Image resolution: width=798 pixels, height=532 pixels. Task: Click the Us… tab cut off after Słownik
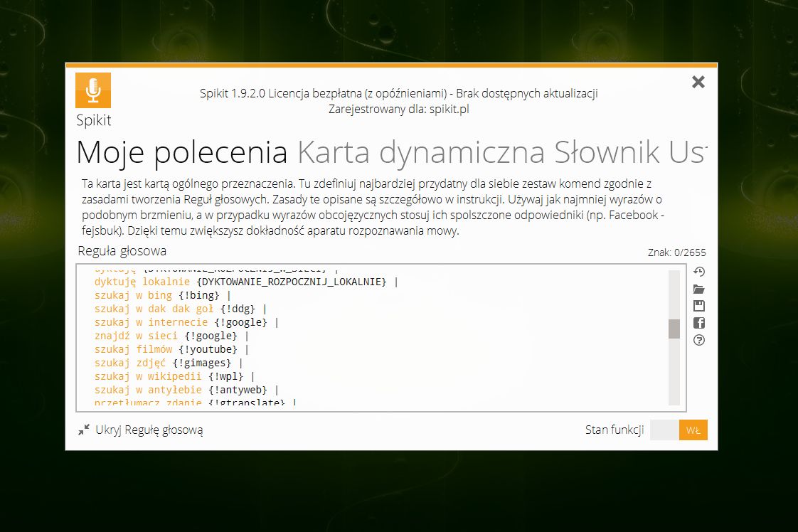(x=688, y=152)
